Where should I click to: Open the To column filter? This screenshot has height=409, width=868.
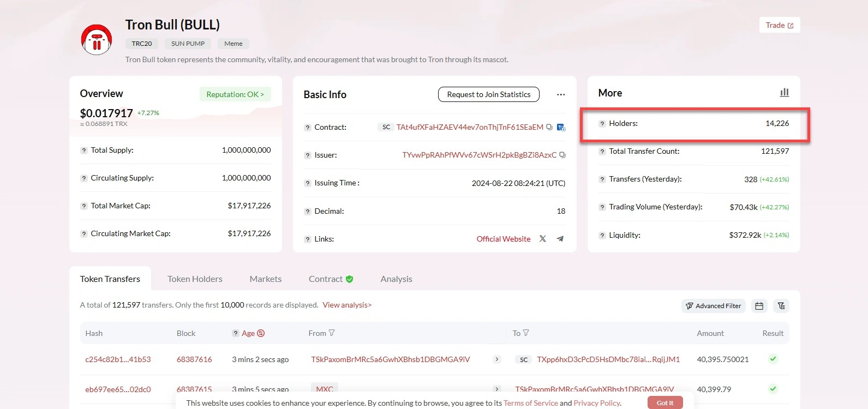(x=526, y=333)
